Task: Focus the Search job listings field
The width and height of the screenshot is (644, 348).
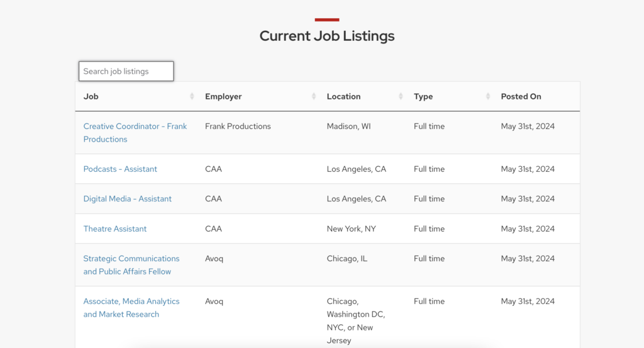Action: click(x=126, y=71)
